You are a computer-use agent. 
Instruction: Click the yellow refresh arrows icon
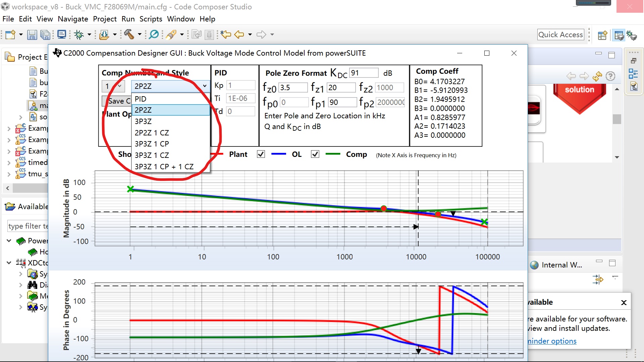(x=597, y=76)
